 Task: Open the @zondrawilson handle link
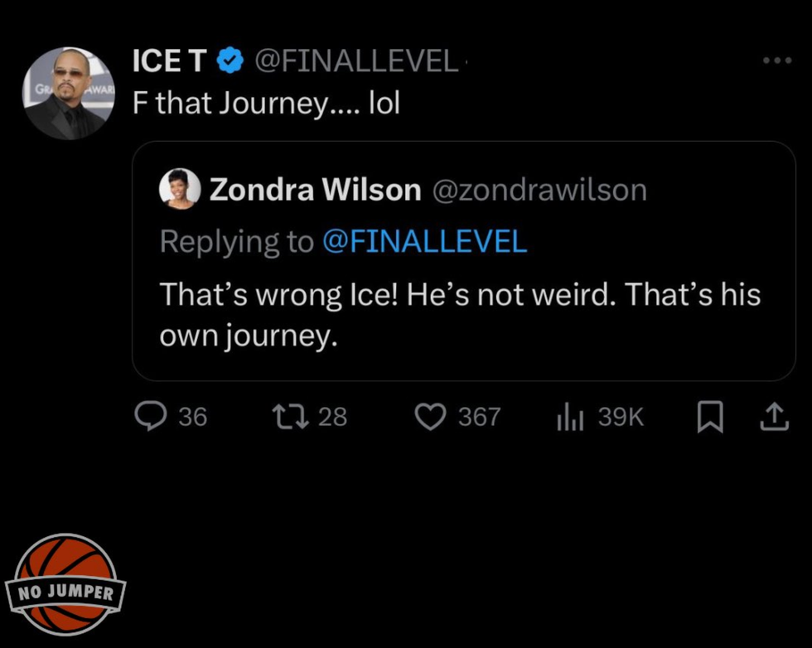[539, 191]
